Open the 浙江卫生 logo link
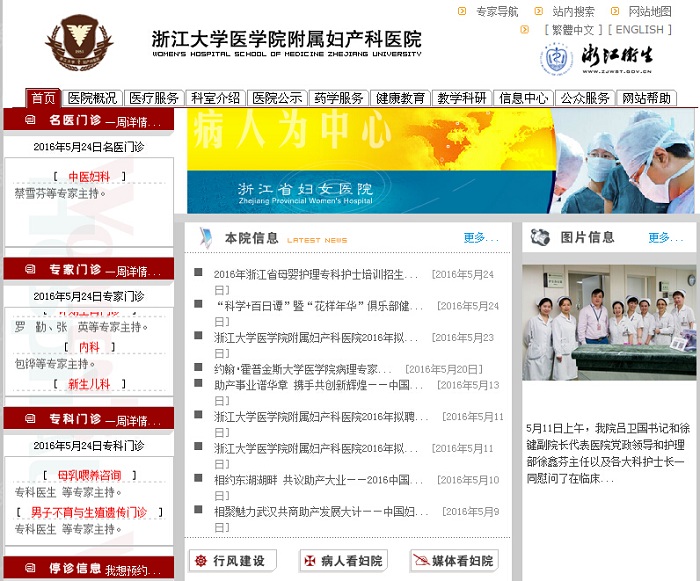700x581 pixels. click(x=596, y=58)
